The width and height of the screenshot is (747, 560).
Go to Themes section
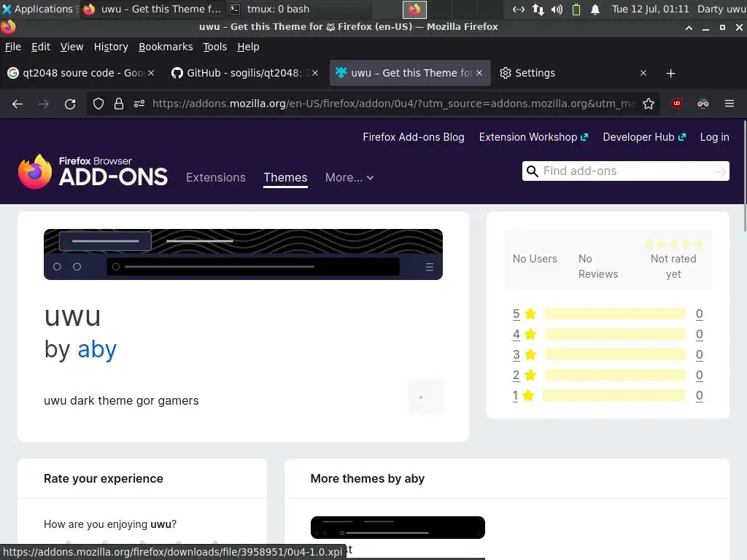tap(285, 178)
